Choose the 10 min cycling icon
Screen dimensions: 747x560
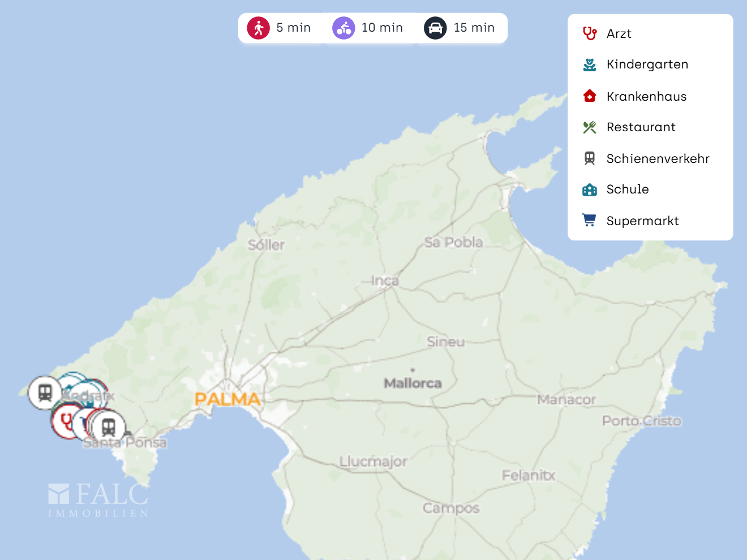click(x=344, y=28)
